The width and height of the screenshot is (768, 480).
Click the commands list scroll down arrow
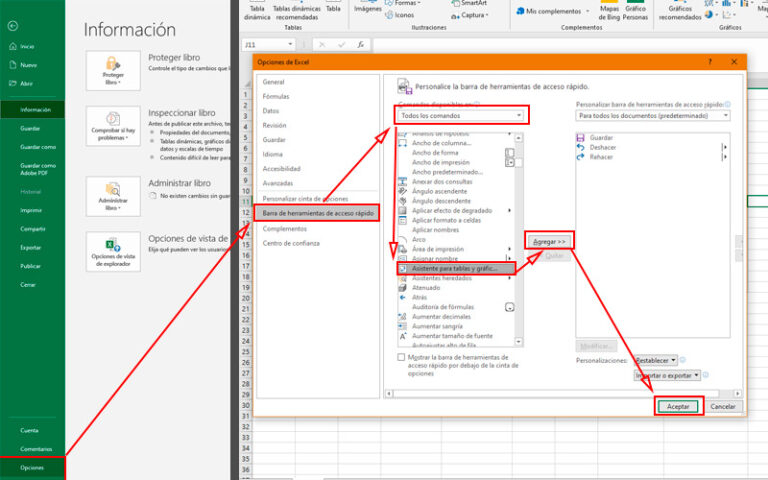(x=519, y=341)
